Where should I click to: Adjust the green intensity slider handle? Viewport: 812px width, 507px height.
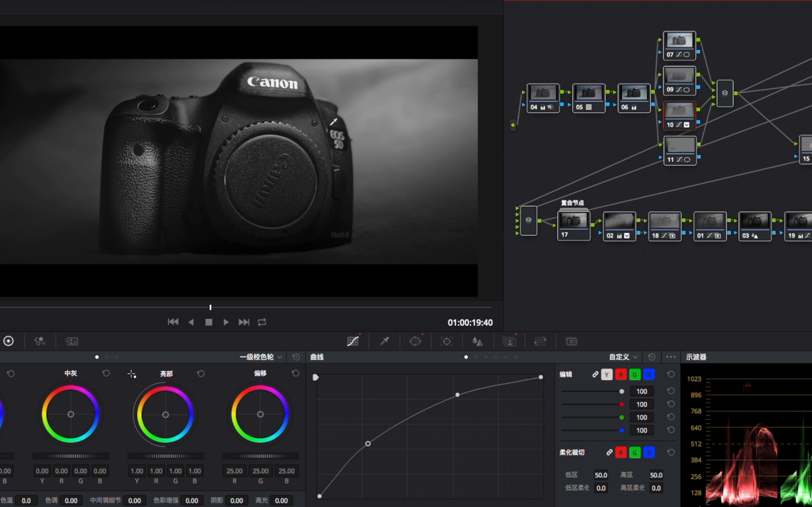[x=622, y=418]
